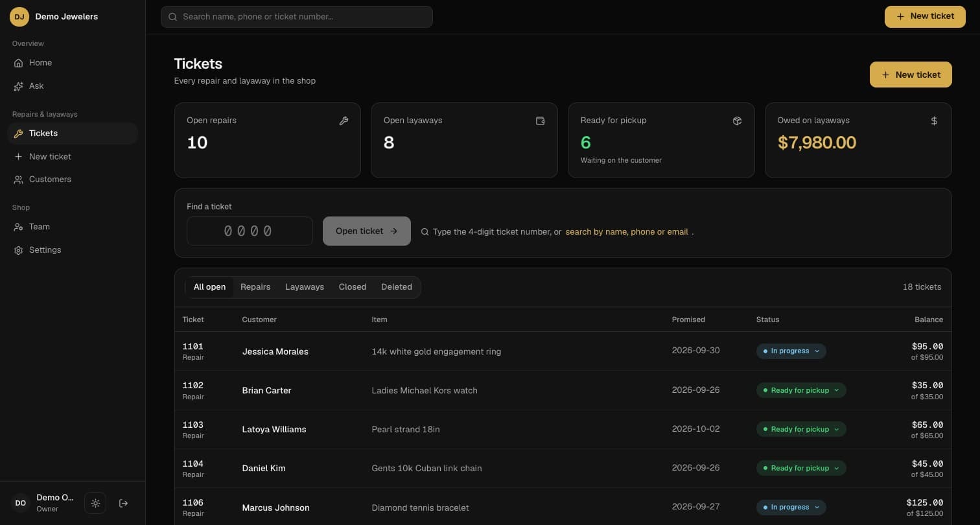
Task: Click the plus icon beside sidebar New ticket
Action: click(x=18, y=157)
